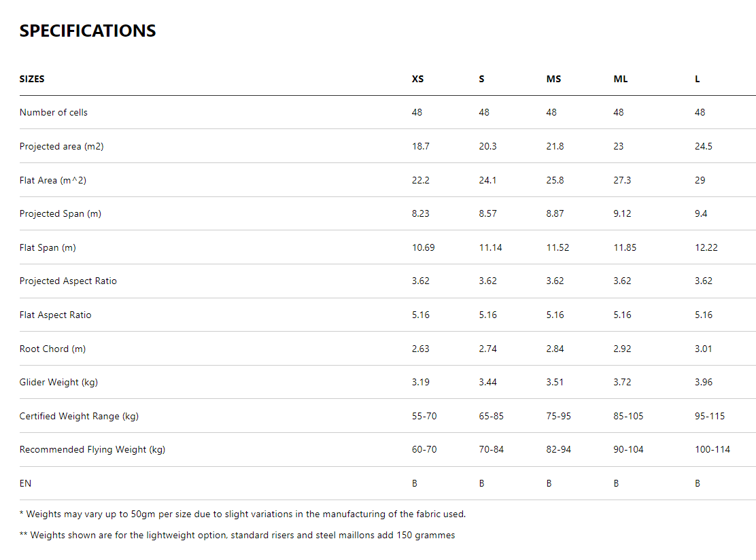
Task: Select the Number of cells row label
Action: coord(54,112)
